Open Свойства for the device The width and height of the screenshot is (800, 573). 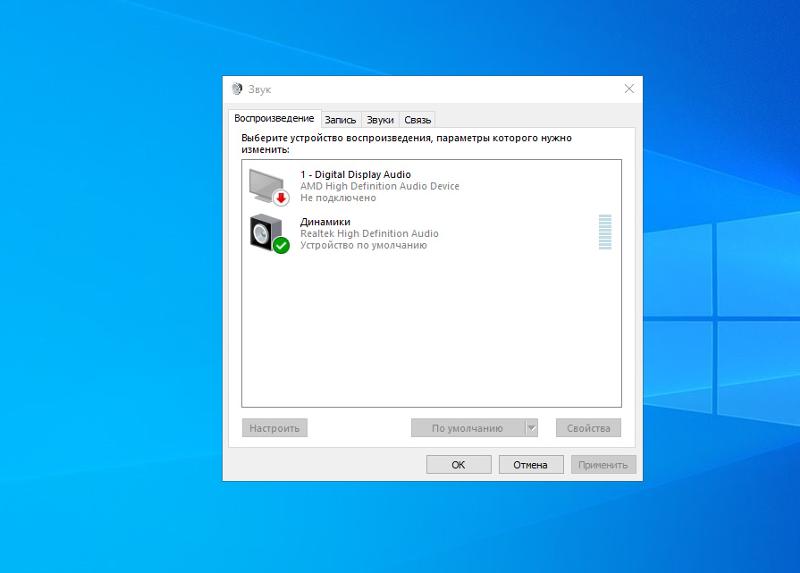coord(588,428)
